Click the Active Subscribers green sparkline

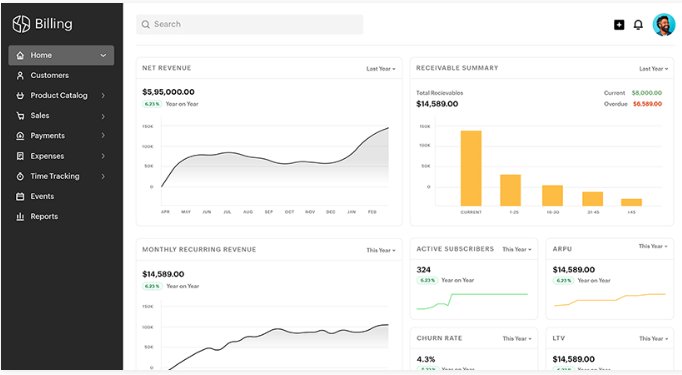point(472,301)
